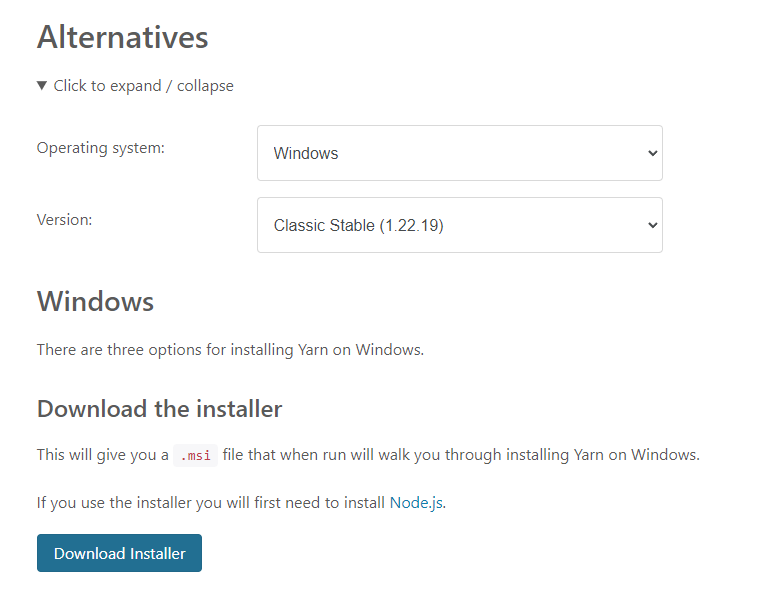Open the Operating system dropdown

click(459, 153)
